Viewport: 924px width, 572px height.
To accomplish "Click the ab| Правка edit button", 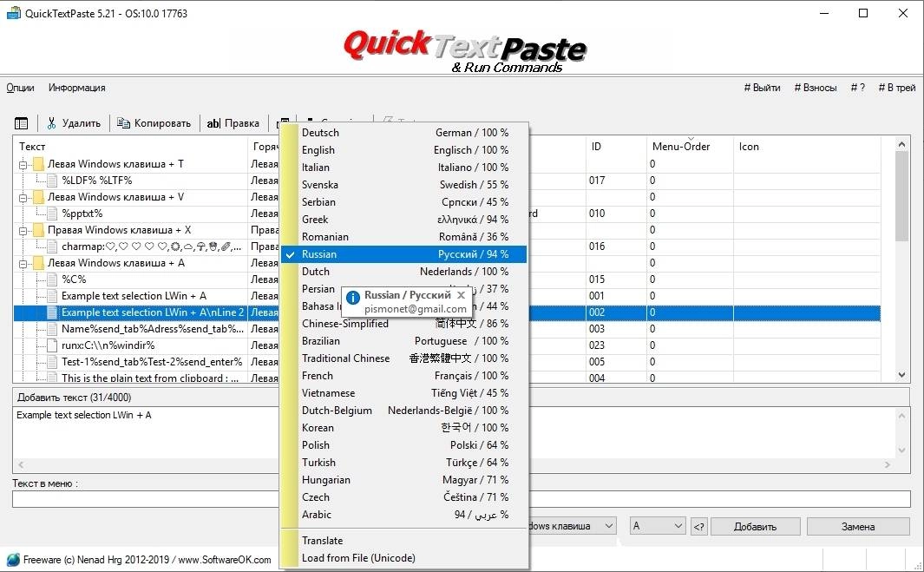I will [233, 123].
